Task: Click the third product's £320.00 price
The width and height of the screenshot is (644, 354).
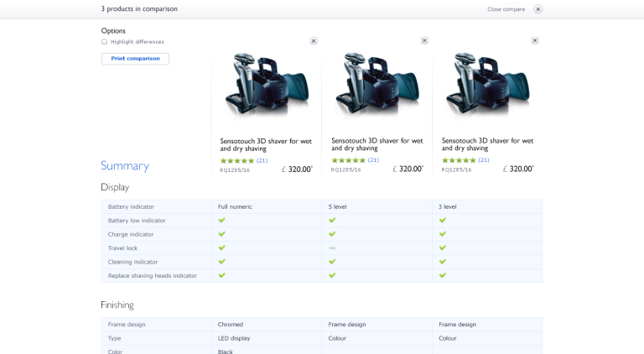Action: 519,169
